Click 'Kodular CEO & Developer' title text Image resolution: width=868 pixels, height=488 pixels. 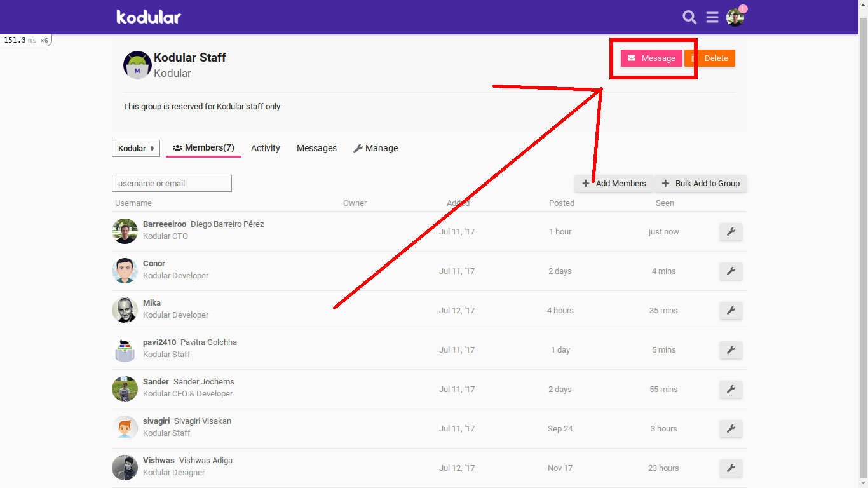click(188, 394)
